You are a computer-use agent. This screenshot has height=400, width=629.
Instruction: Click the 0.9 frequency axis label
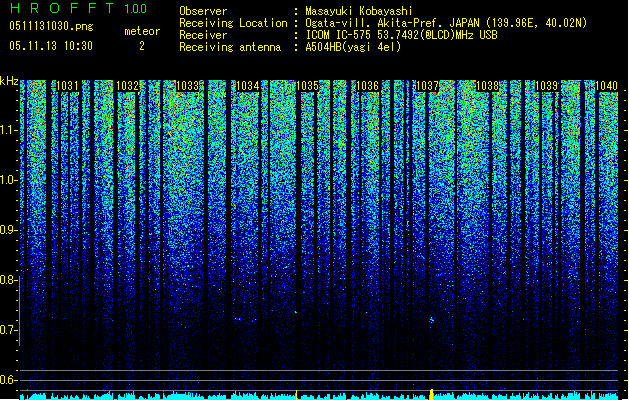point(8,230)
